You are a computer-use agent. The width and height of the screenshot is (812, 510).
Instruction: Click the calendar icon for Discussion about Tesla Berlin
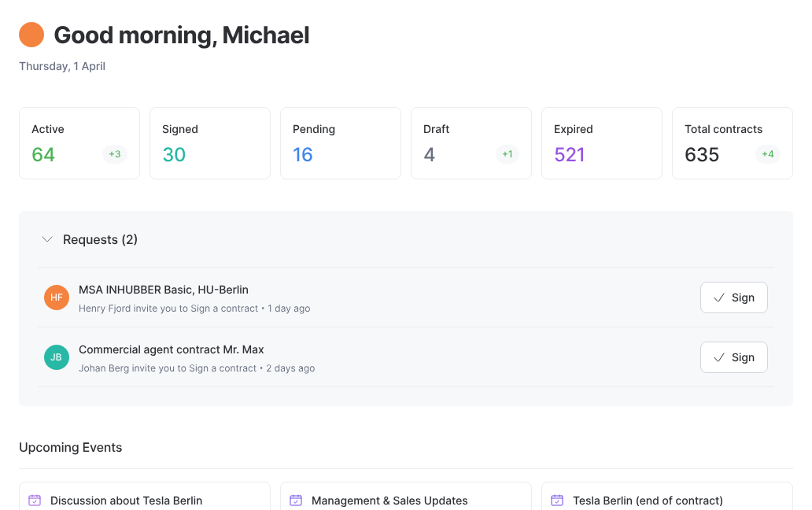pos(34,500)
